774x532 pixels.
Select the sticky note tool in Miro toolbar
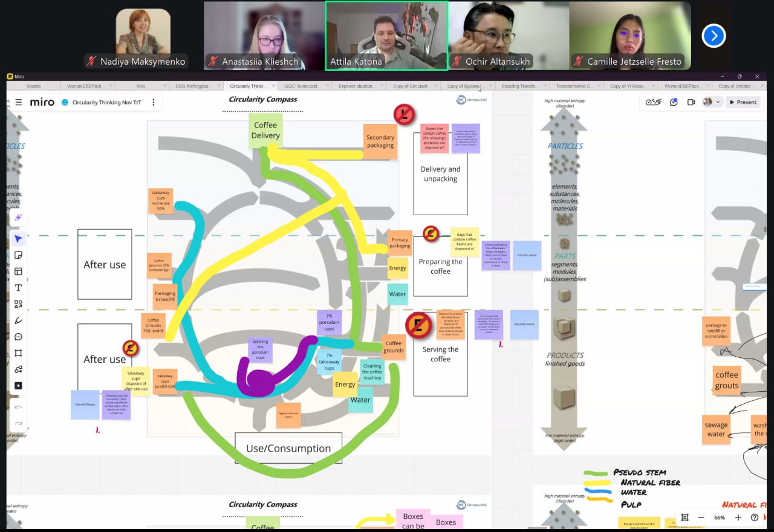coord(18,255)
